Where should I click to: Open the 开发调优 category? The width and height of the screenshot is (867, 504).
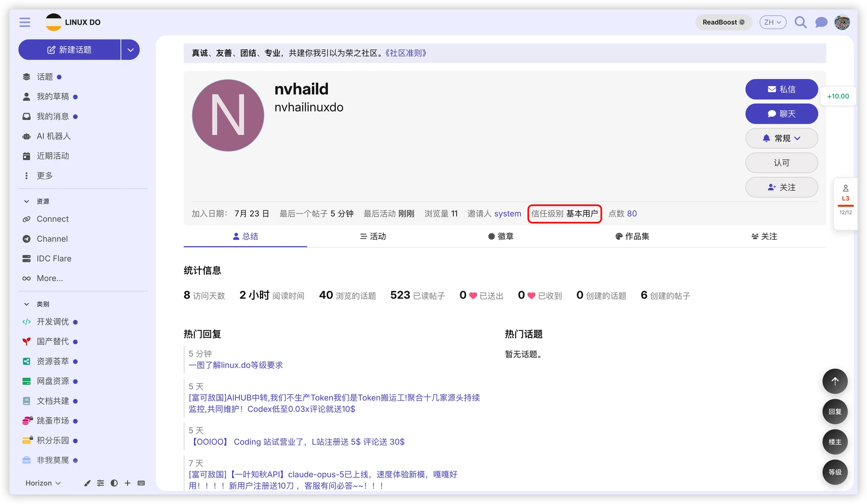(53, 322)
